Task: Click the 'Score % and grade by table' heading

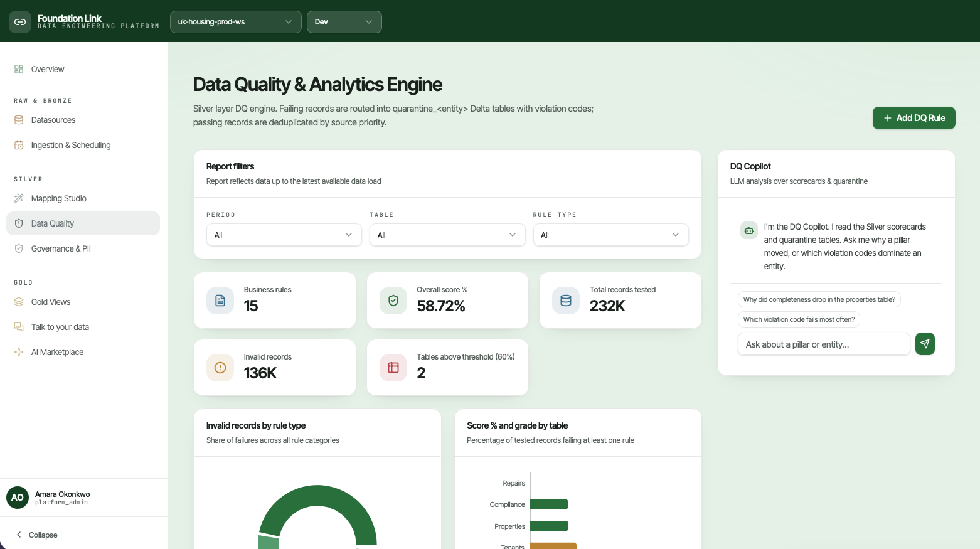Action: click(x=518, y=425)
